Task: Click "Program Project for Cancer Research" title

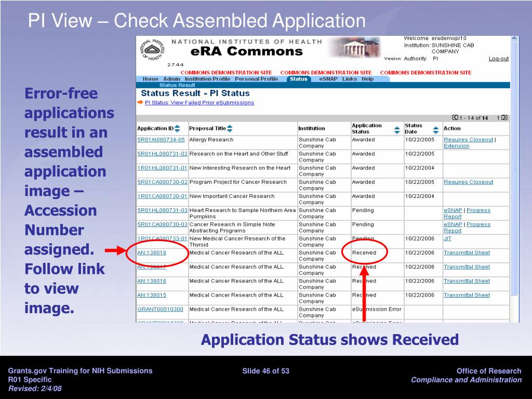Action: point(238,182)
